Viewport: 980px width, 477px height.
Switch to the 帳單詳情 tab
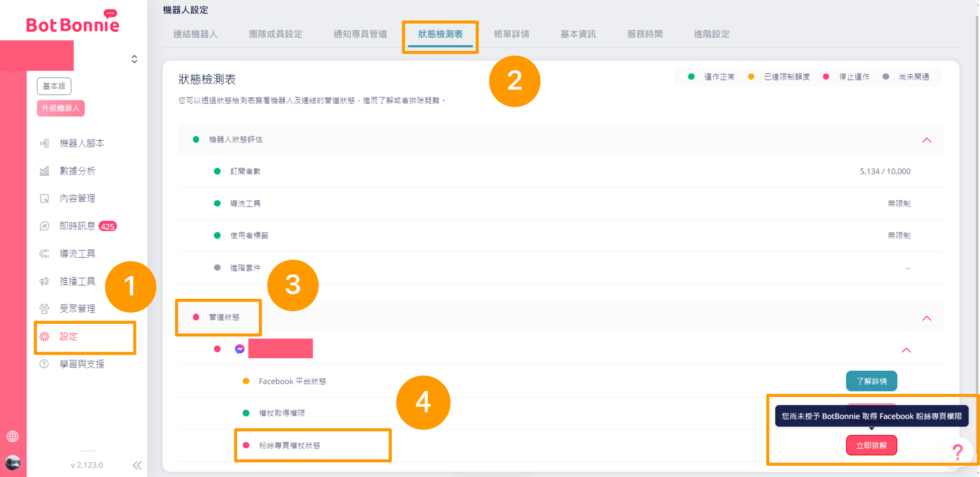[511, 34]
